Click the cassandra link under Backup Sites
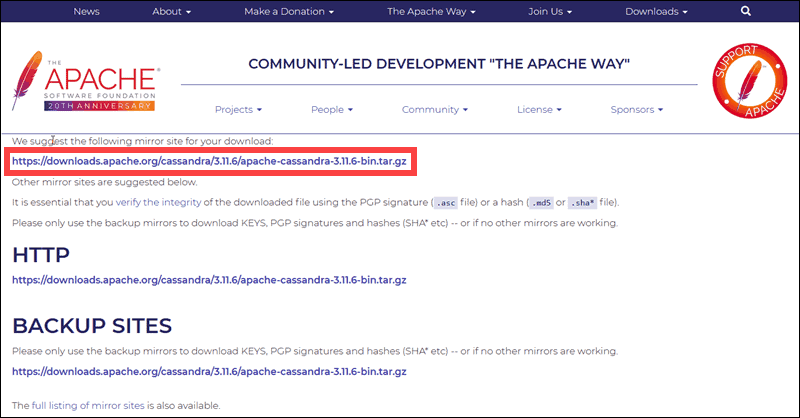Viewport: 800px width, 418px height. point(209,372)
